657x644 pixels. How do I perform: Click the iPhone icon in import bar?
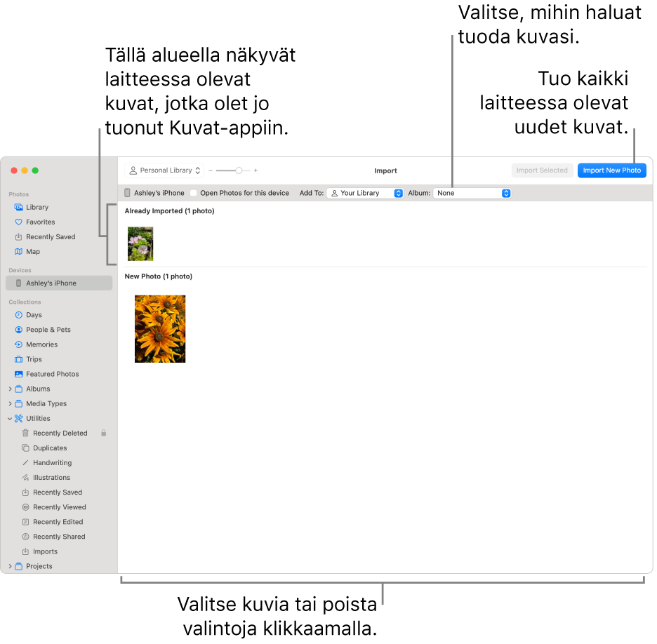[127, 194]
